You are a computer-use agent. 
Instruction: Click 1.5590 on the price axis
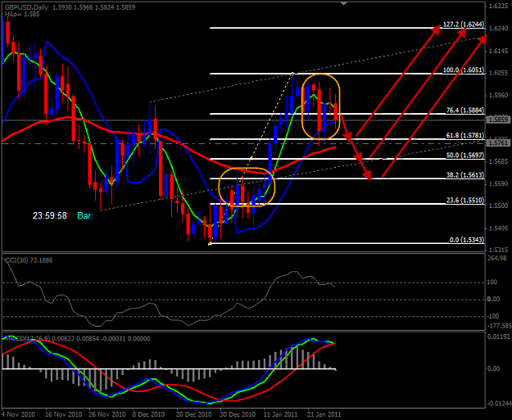point(499,183)
